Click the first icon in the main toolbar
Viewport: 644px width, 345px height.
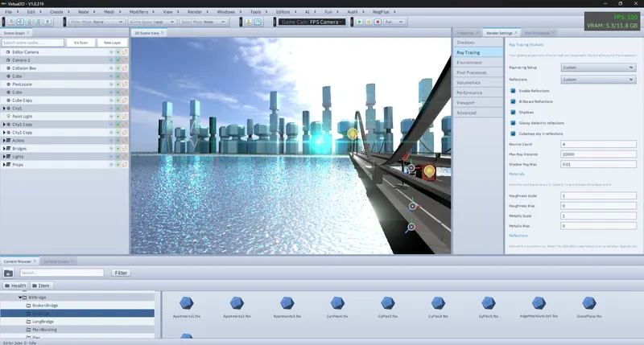click(x=11, y=22)
